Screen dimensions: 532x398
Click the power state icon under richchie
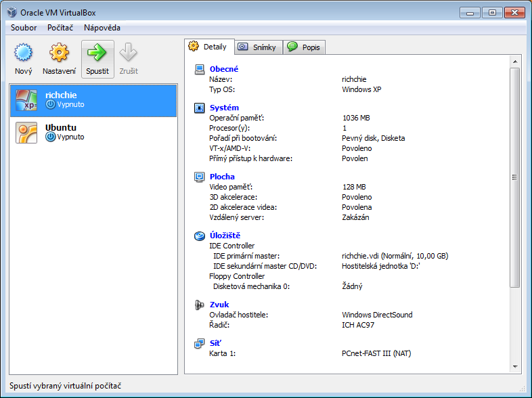[x=51, y=104]
